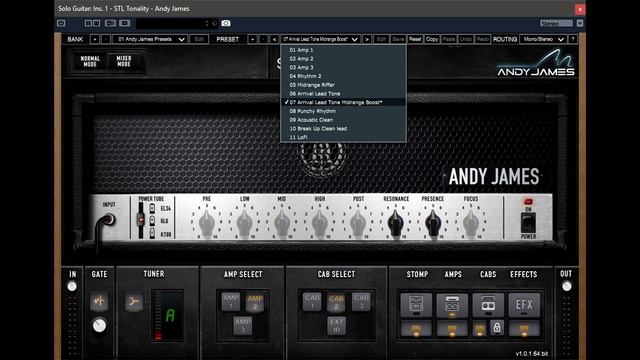The image size is (640, 360).
Task: Click the Preset minus button
Action: (x=263, y=39)
